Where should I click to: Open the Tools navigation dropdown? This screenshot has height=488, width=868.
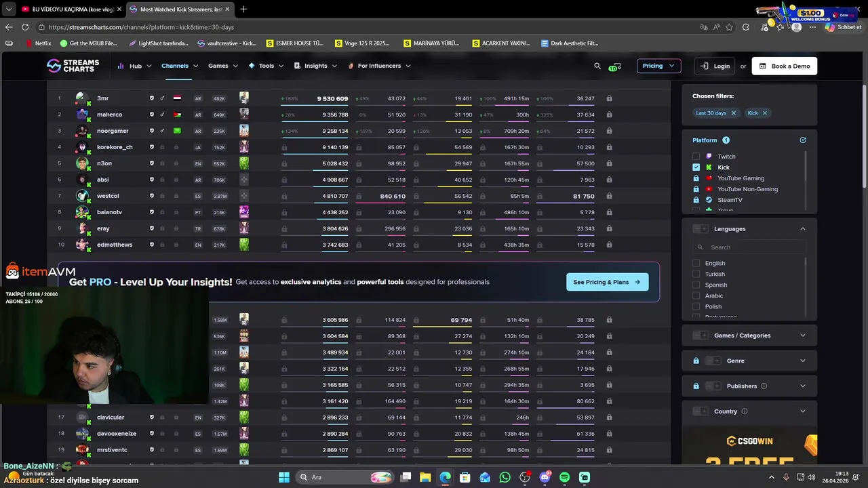pyautogui.click(x=266, y=66)
